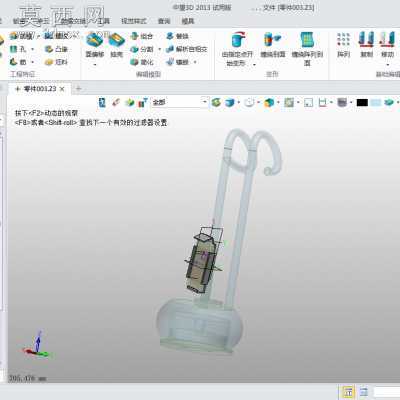The height and width of the screenshot is (400, 400).
Task: Click the light blue color swatch
Action: (376, 102)
